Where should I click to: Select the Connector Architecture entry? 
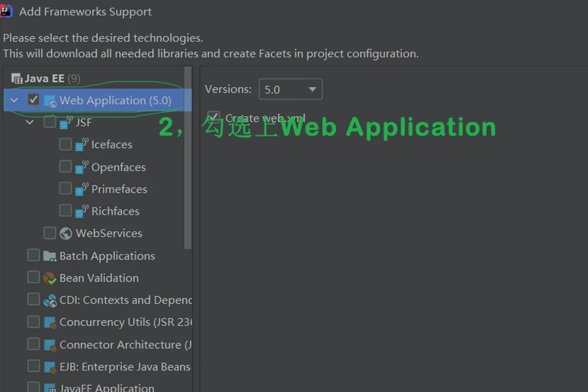[x=125, y=345]
